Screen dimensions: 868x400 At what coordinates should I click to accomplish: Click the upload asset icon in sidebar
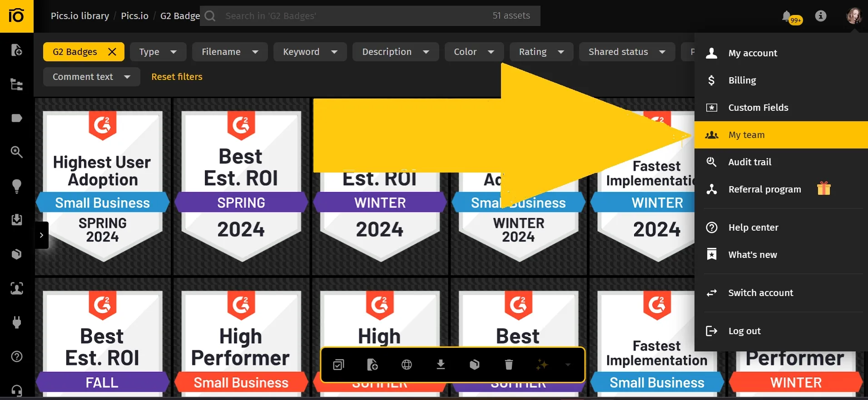16,50
